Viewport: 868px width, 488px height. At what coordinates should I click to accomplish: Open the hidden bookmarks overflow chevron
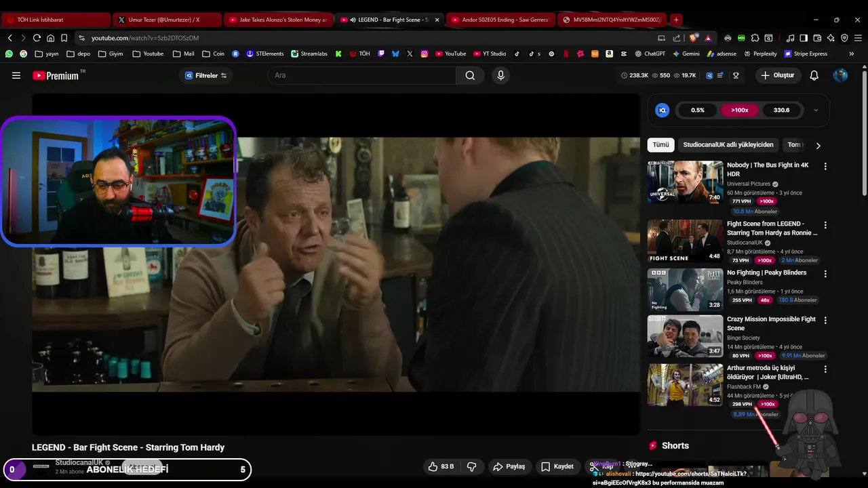[x=852, y=54]
